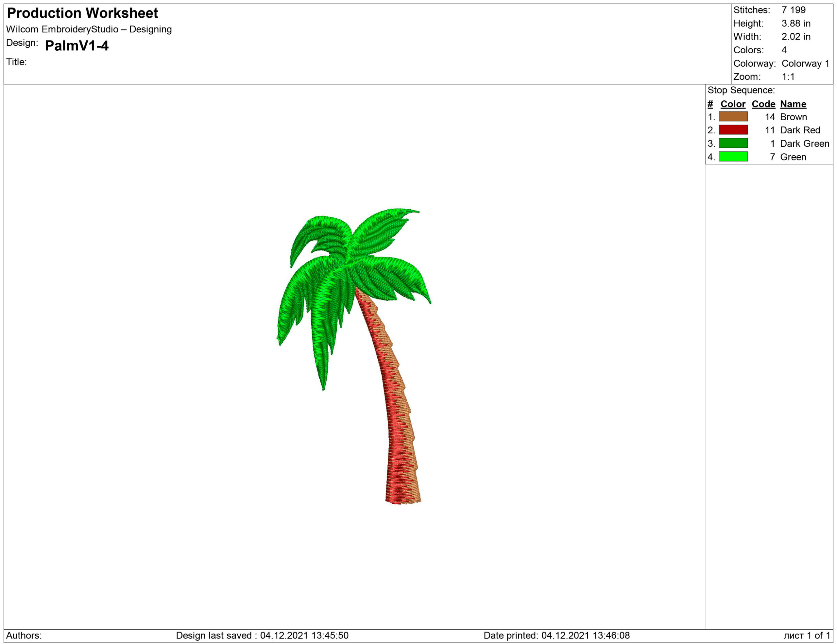The height and width of the screenshot is (644, 837).
Task: Click the Authors field label
Action: (24, 635)
